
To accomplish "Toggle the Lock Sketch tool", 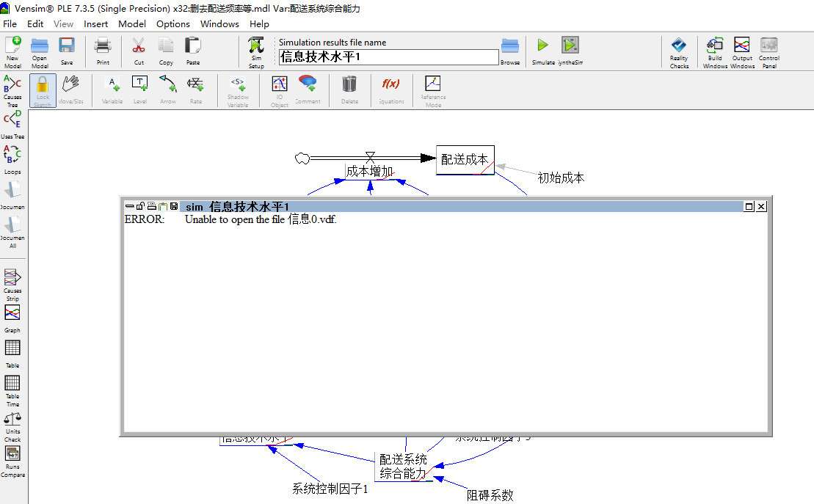I will pos(43,90).
